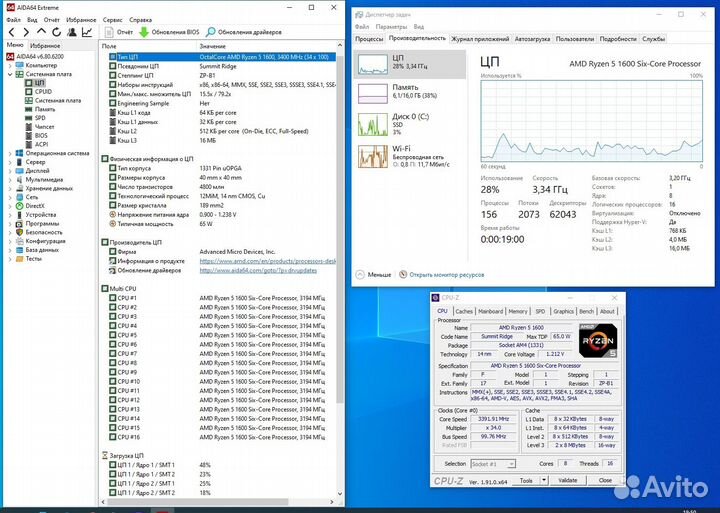Click the Обновления BIOS green arrow button

(169, 32)
